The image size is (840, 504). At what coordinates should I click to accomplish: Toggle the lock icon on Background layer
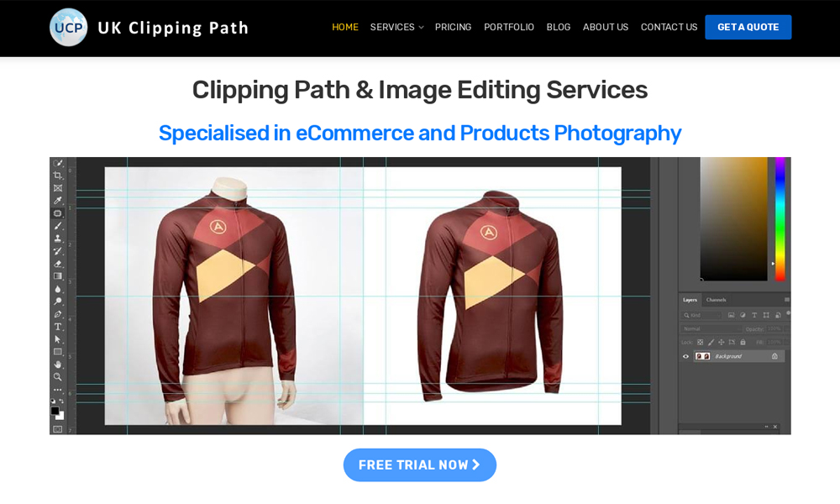[x=774, y=356]
